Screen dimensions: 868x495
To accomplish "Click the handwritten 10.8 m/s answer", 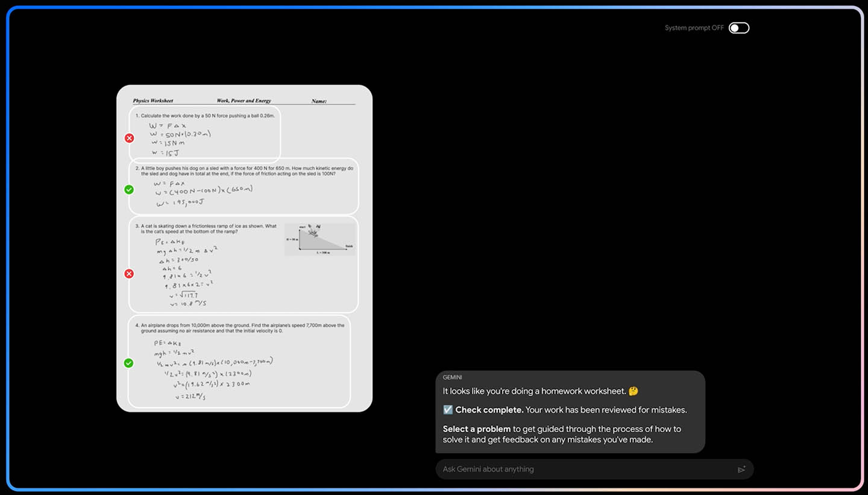I will (189, 303).
